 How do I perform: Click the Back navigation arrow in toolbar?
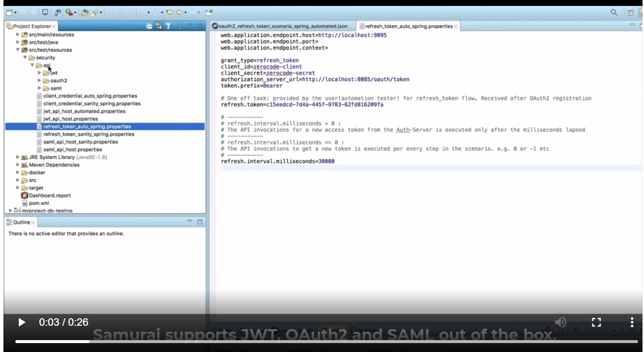[179, 12]
